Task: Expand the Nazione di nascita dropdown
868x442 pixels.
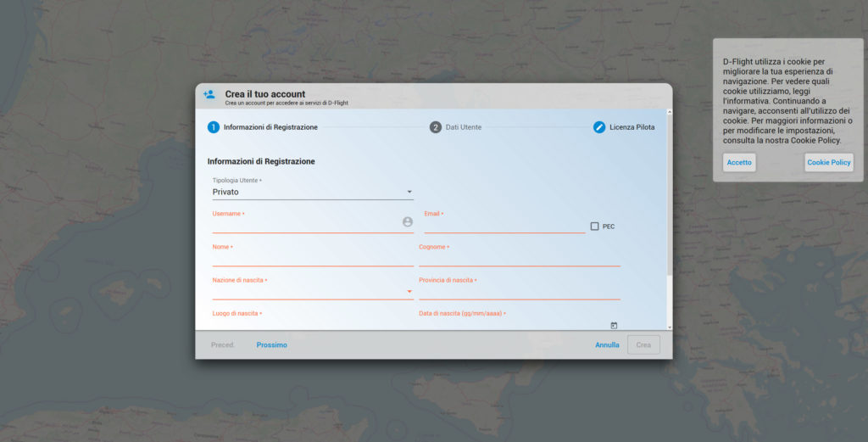Action: (x=313, y=291)
